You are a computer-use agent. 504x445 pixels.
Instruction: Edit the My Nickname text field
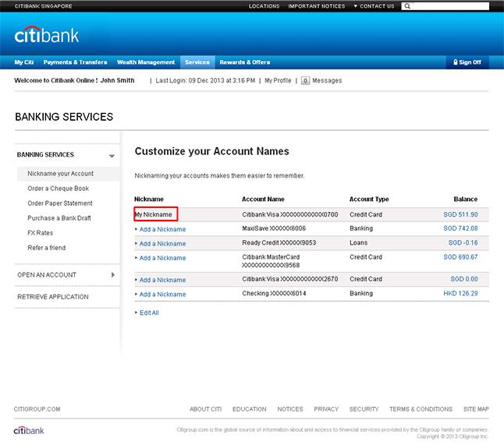pyautogui.click(x=155, y=214)
